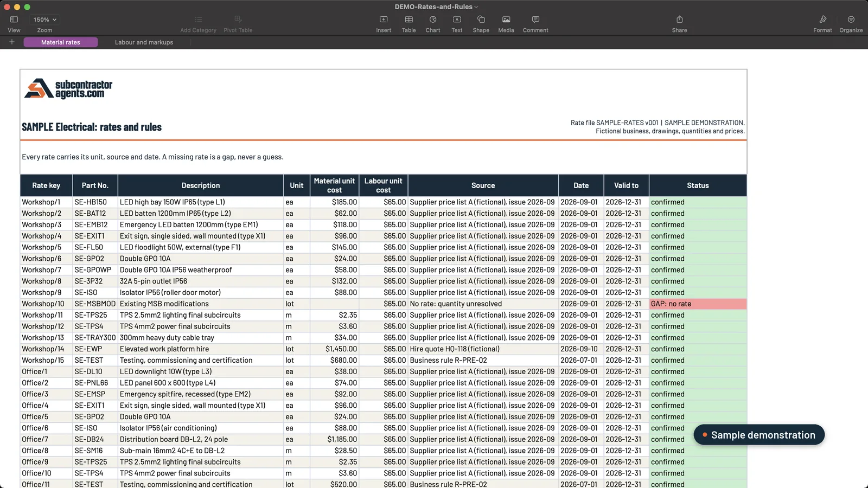Click the Share toolbar icon
Viewport: 868px width, 488px height.
pyautogui.click(x=679, y=20)
